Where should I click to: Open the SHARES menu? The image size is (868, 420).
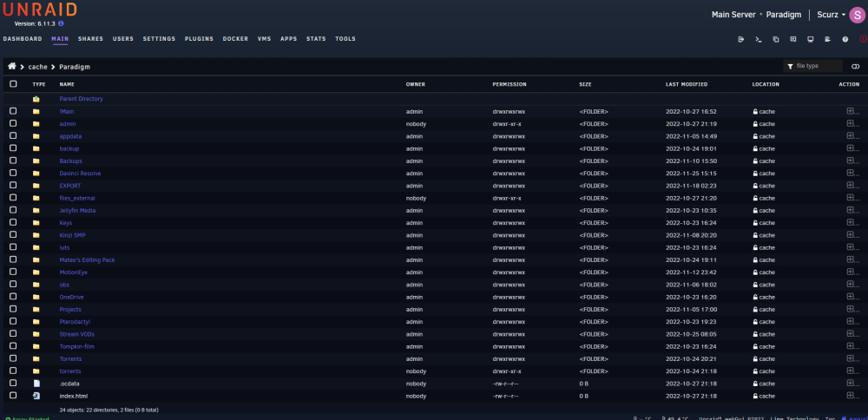[x=91, y=39]
